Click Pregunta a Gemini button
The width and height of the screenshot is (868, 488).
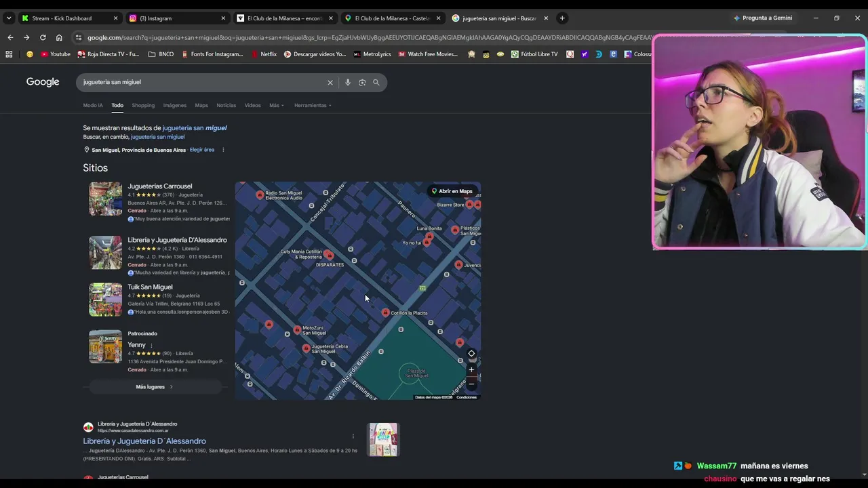(x=763, y=18)
